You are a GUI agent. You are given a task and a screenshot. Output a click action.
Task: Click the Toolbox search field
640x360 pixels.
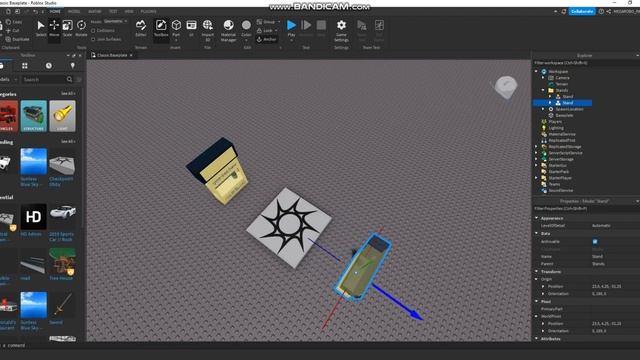coord(44,80)
